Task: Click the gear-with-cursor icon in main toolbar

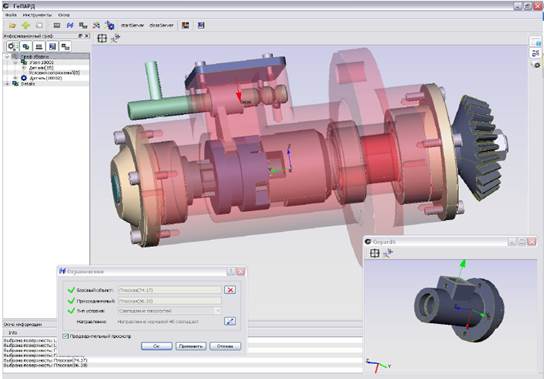Action: coord(110,25)
